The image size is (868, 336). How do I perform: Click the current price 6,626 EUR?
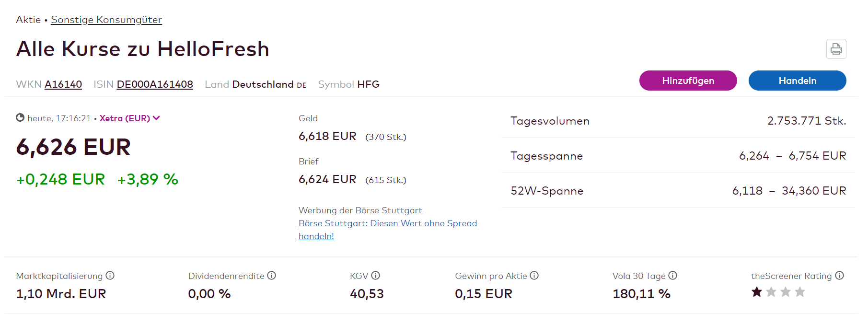pos(73,147)
